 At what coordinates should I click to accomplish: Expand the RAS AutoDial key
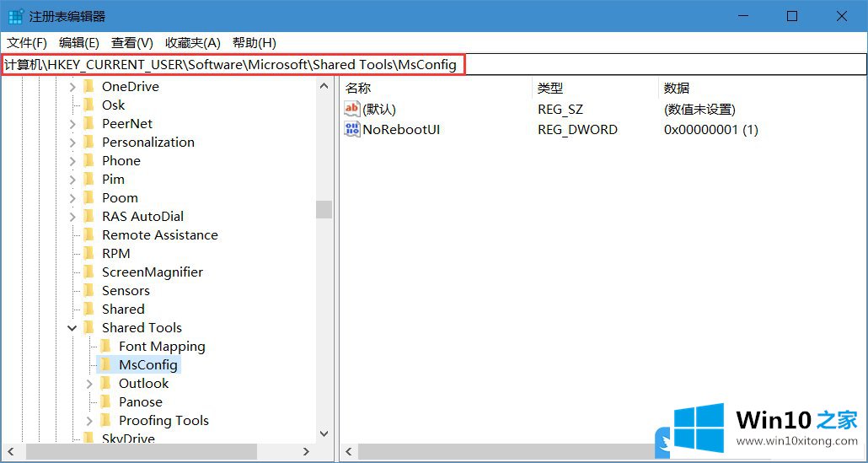[x=72, y=217]
